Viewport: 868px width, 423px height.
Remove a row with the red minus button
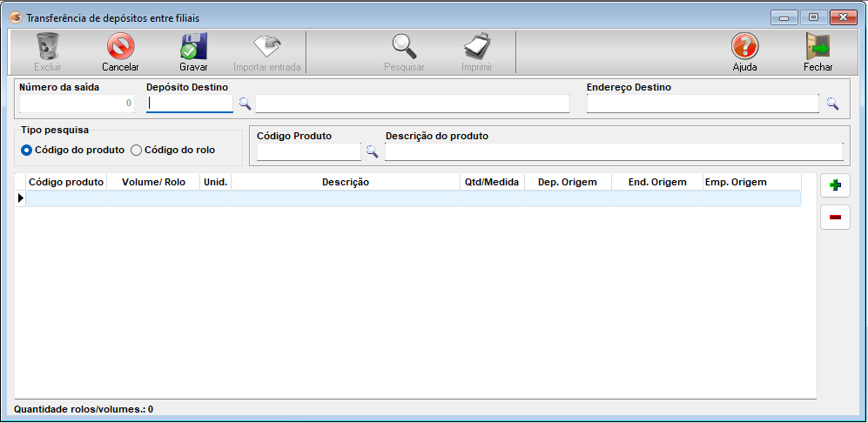pyautogui.click(x=835, y=218)
